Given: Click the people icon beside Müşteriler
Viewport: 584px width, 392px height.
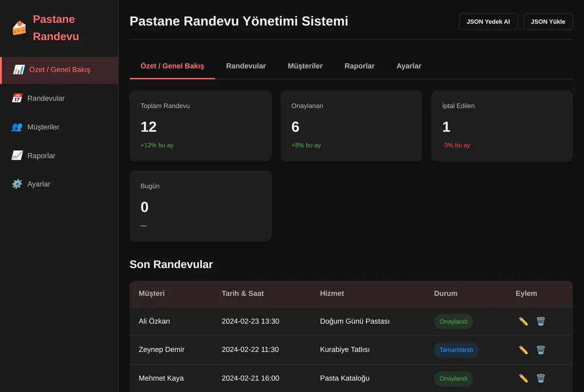Looking at the screenshot, I should [17, 127].
